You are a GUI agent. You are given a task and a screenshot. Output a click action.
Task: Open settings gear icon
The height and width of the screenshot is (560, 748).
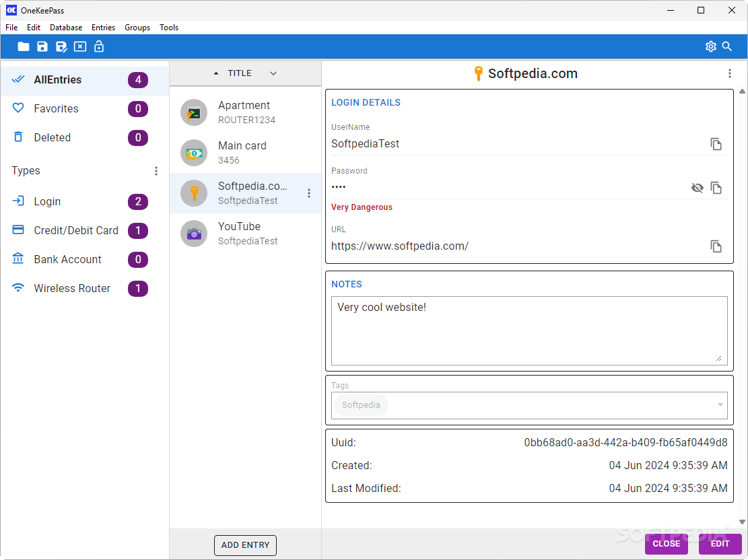coord(711,46)
